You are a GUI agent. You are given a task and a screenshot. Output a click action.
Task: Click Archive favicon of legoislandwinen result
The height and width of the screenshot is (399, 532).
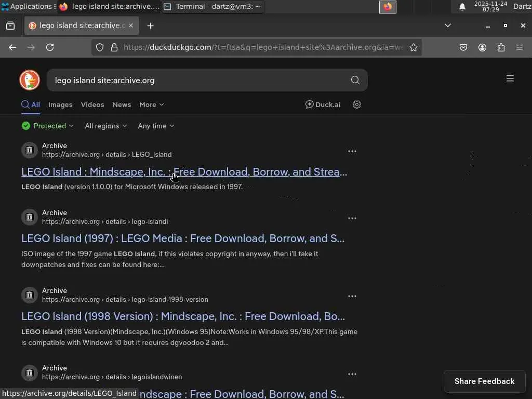point(30,373)
